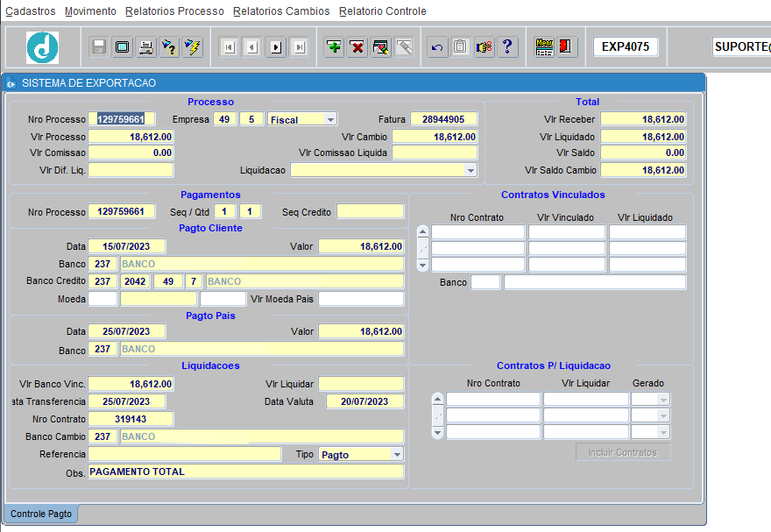Click the Nro Contrato field showing 319143
Image resolution: width=771 pixels, height=532 pixels.
click(x=131, y=419)
